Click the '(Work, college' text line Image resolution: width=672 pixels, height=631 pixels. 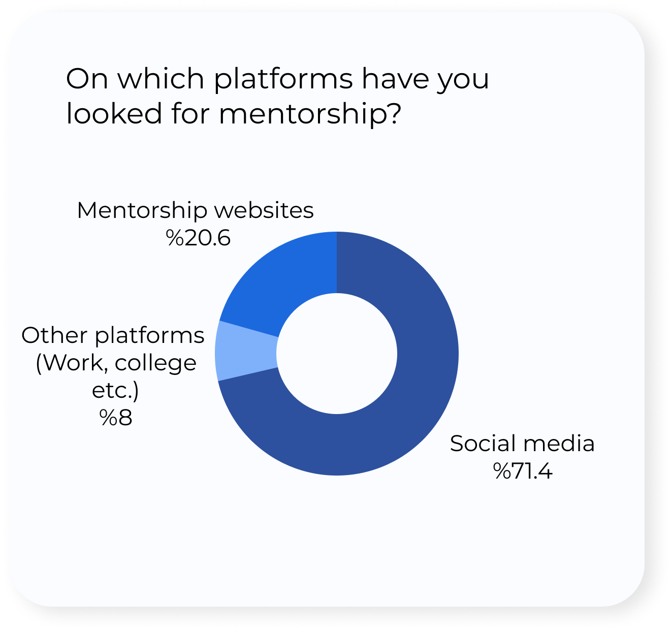116,363
